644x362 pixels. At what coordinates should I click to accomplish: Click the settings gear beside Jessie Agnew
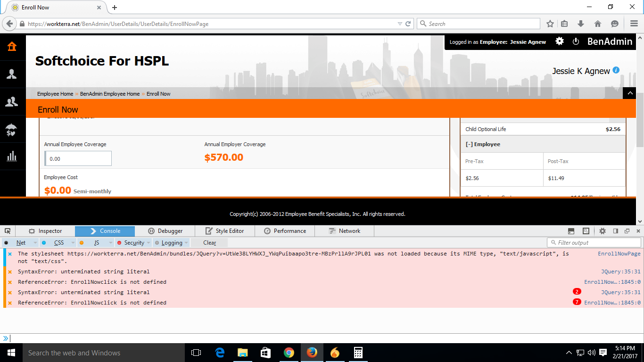[x=560, y=41]
